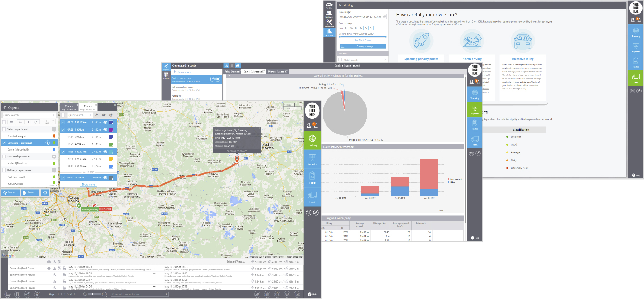Select the 13:25 47.94 km track row
The width and height of the screenshot is (644, 299).
tap(88, 144)
